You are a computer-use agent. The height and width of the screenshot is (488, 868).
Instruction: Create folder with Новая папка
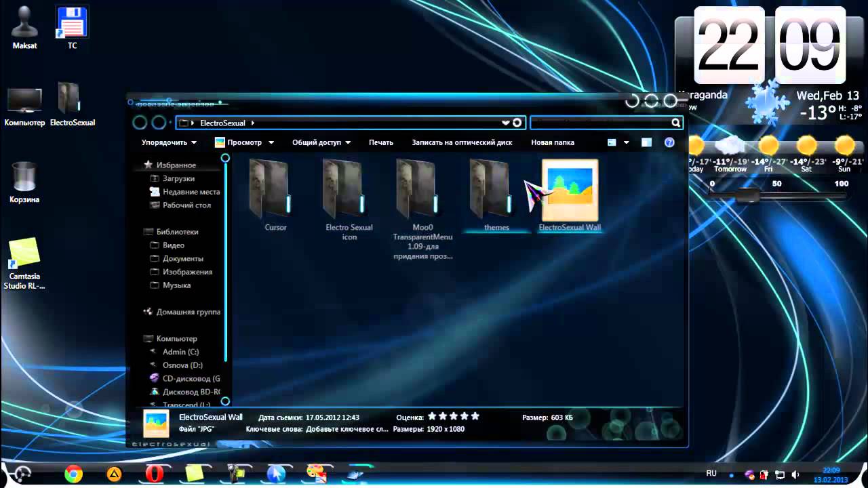tap(553, 142)
